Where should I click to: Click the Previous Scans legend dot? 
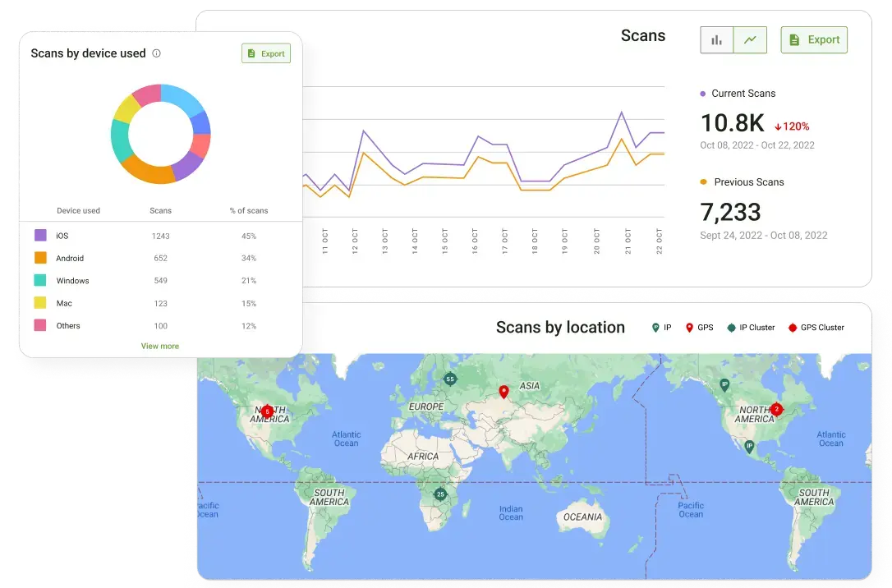click(x=704, y=182)
